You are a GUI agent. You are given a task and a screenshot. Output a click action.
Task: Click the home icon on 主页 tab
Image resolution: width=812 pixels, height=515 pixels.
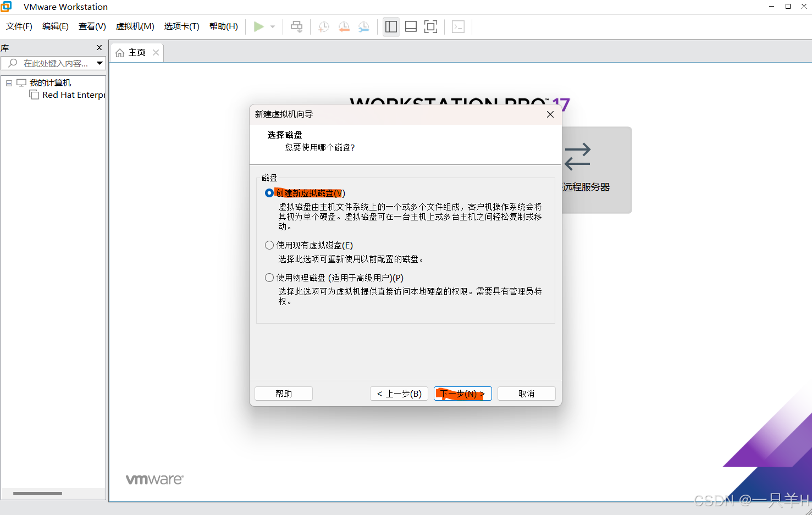pyautogui.click(x=120, y=53)
